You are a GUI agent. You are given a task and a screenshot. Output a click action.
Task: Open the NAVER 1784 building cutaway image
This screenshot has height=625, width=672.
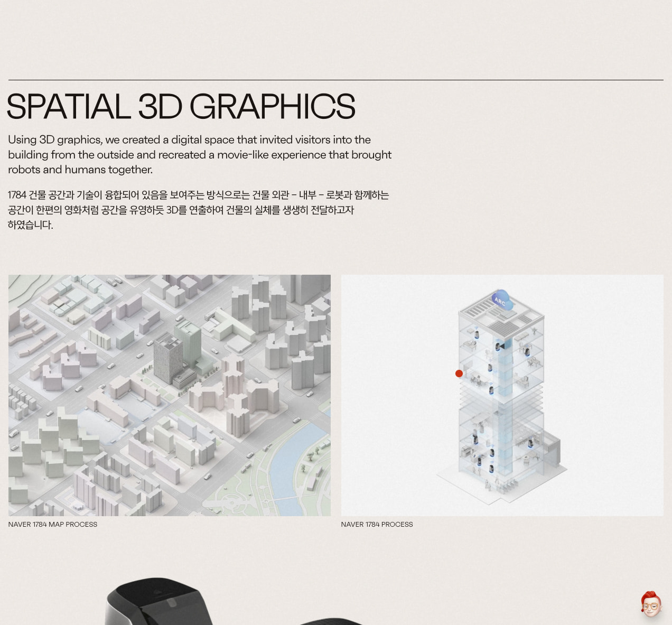502,395
